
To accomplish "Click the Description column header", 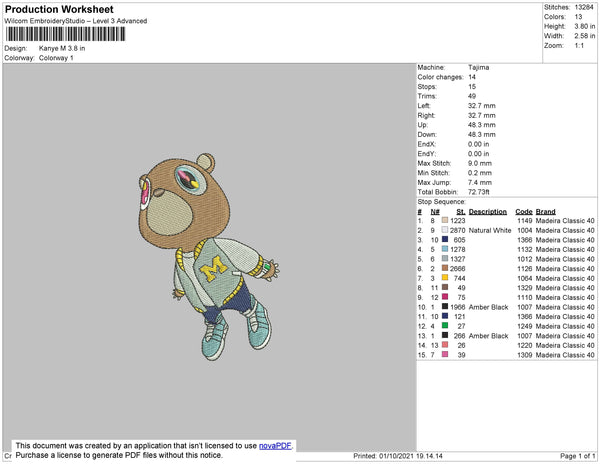I will [488, 212].
